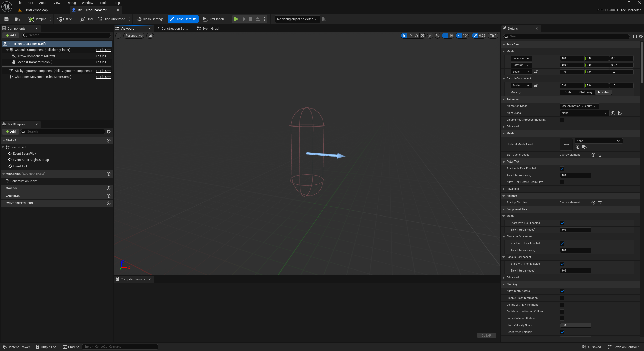Expand Animation Advanced section
This screenshot has height=351, width=644.
[x=504, y=127]
